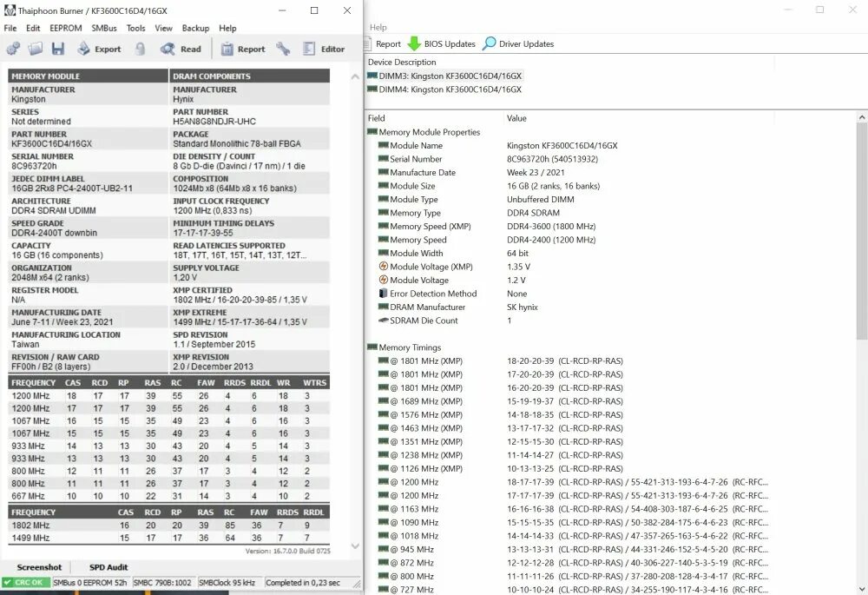Click the Completed in 0,23 sec status
This screenshot has width=868, height=595.
[303, 582]
